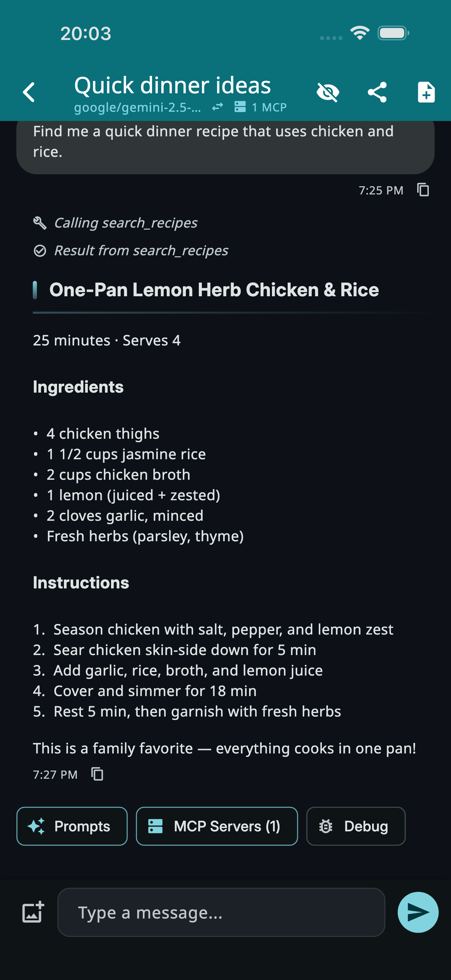Tap the wrench icon on Calling search_recipes

click(39, 222)
